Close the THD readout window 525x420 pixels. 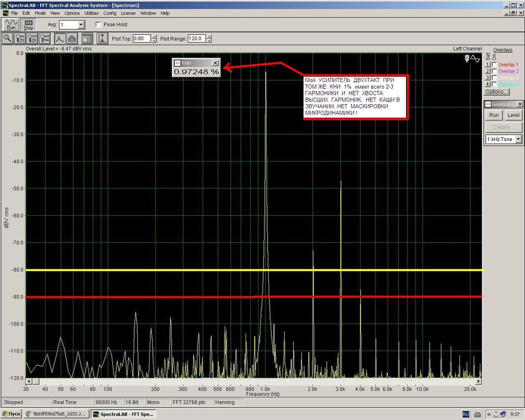pyautogui.click(x=215, y=63)
